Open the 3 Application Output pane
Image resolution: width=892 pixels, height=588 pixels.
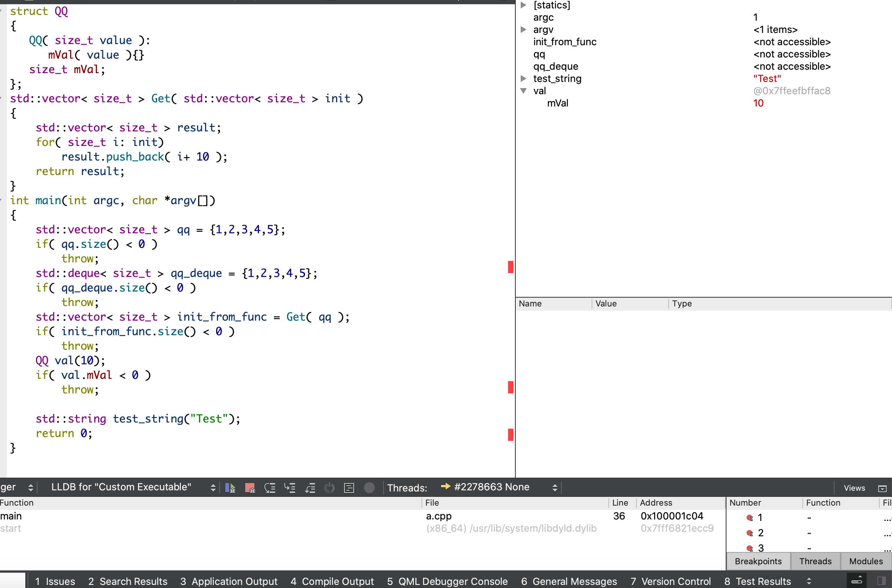pyautogui.click(x=229, y=581)
